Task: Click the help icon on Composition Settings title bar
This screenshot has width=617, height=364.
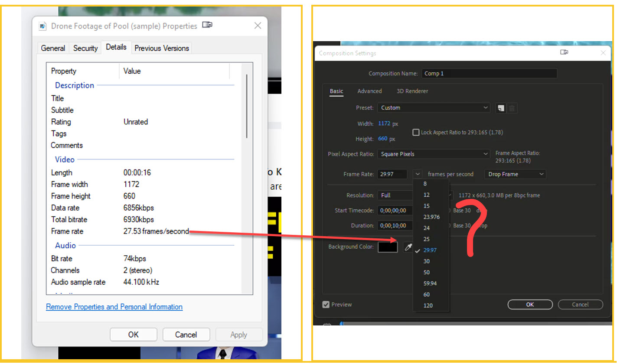Action: (564, 52)
